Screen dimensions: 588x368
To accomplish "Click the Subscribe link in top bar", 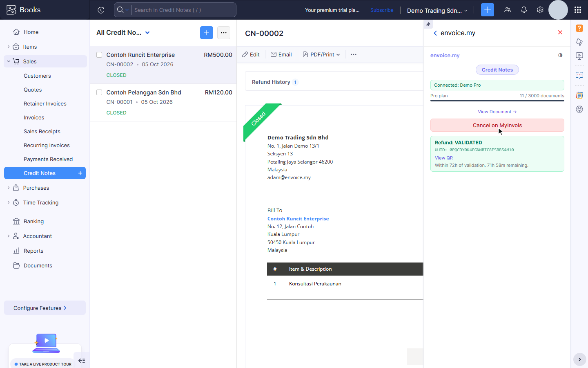I will coord(382,10).
